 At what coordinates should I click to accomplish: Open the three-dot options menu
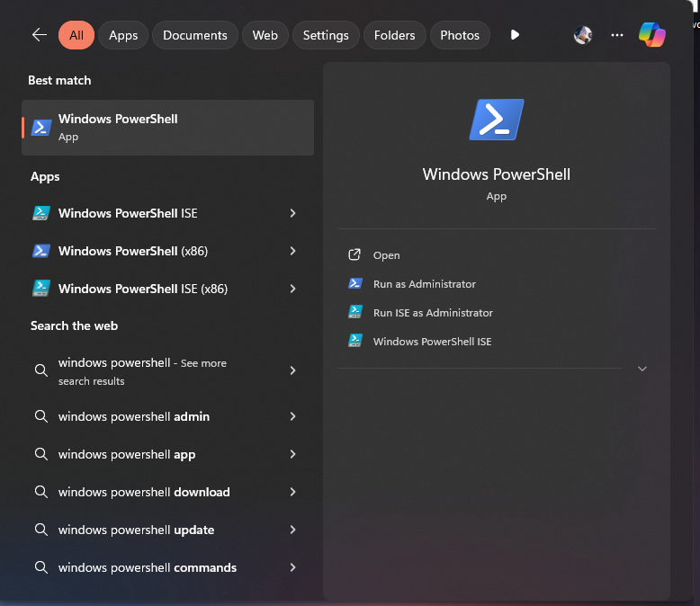(x=617, y=35)
